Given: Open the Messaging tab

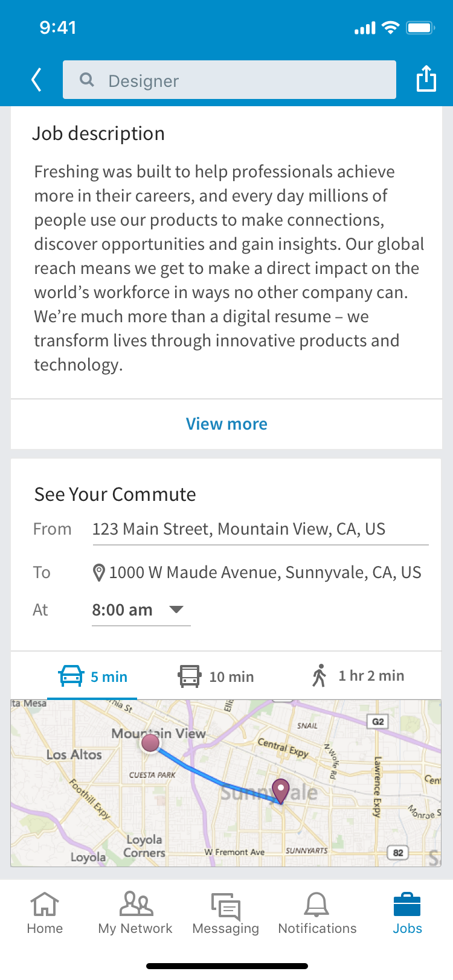Looking at the screenshot, I should [x=226, y=913].
